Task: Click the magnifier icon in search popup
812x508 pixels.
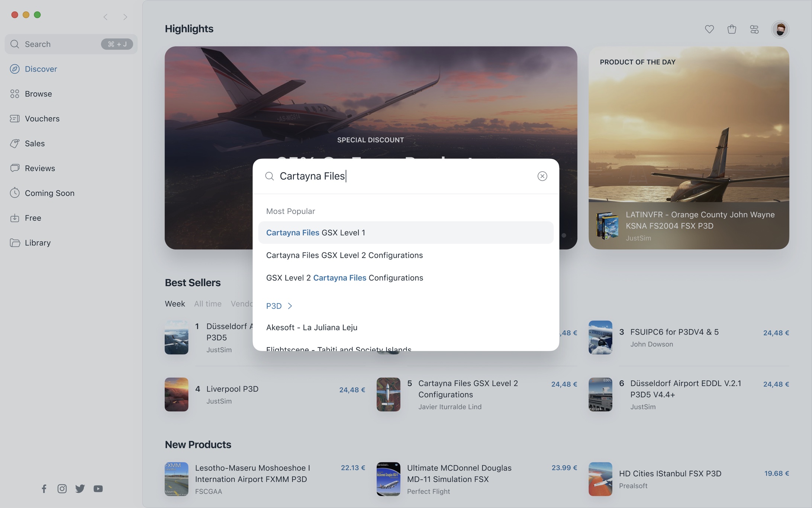Action: [270, 176]
